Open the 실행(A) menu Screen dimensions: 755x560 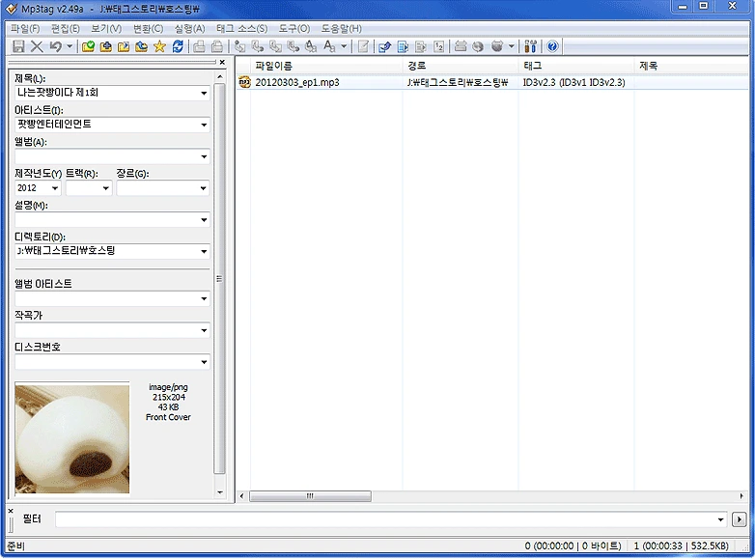(x=189, y=28)
